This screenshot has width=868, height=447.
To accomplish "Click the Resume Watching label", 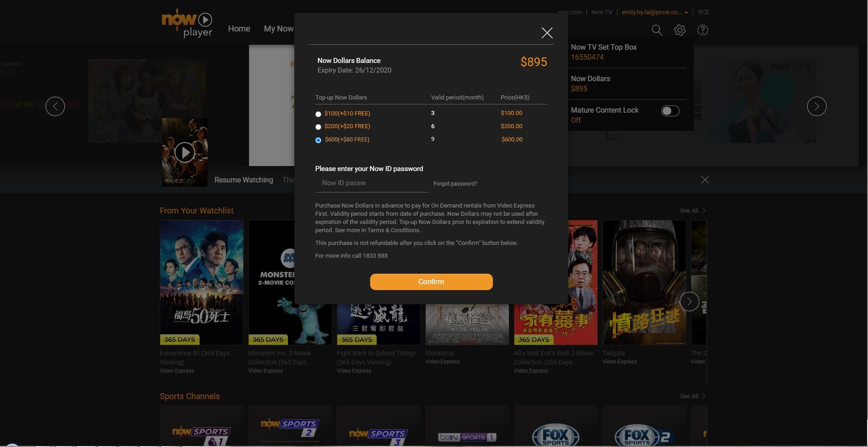I will click(244, 180).
